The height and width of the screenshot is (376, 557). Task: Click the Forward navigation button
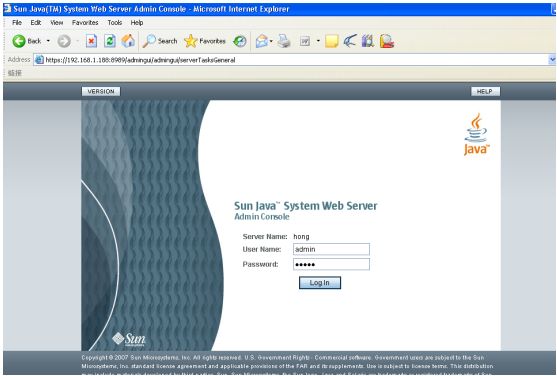(x=64, y=41)
